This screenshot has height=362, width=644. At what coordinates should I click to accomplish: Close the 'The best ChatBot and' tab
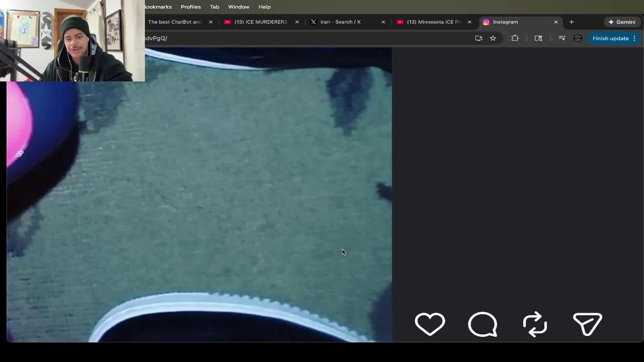pyautogui.click(x=211, y=22)
